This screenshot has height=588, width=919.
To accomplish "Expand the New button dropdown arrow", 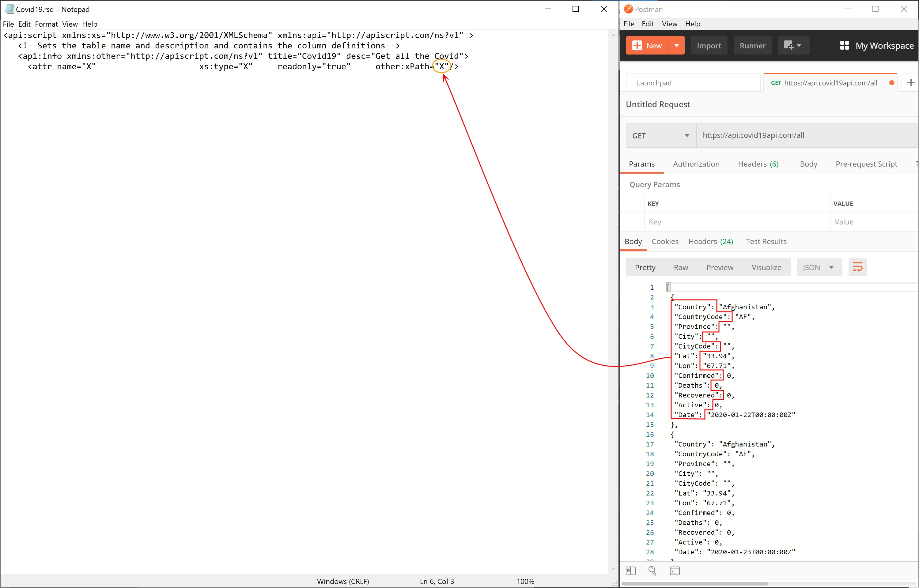I will tap(677, 45).
